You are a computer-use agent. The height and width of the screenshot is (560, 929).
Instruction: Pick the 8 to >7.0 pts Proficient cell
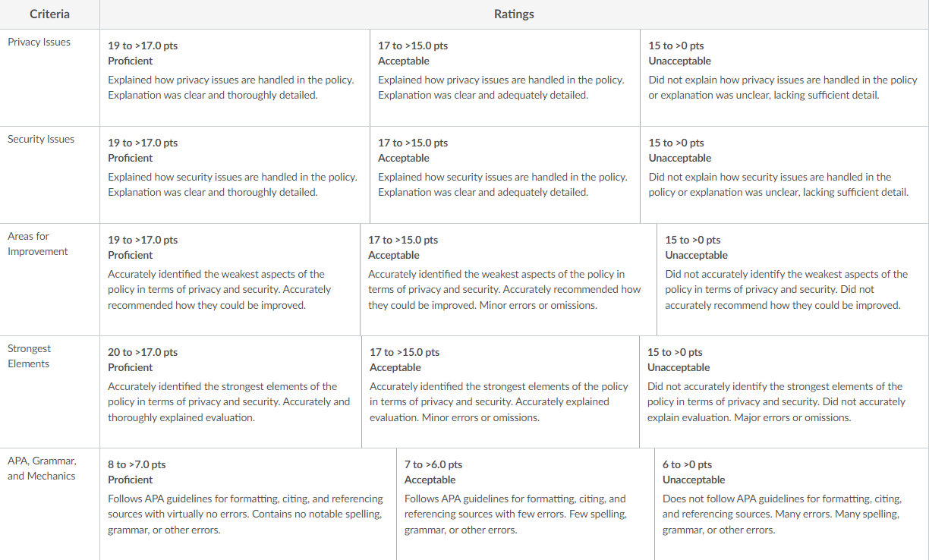pyautogui.click(x=248, y=504)
